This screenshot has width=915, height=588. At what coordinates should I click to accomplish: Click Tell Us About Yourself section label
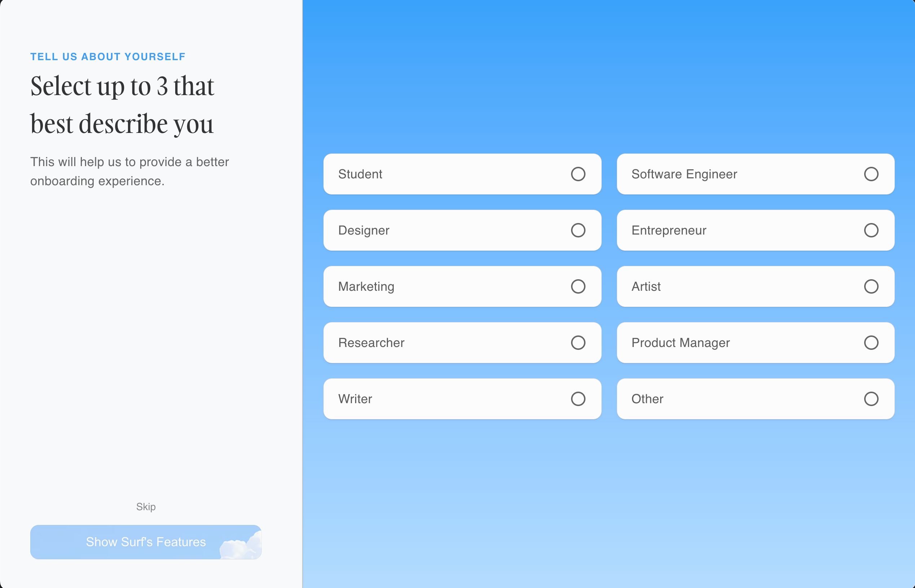[x=108, y=57]
